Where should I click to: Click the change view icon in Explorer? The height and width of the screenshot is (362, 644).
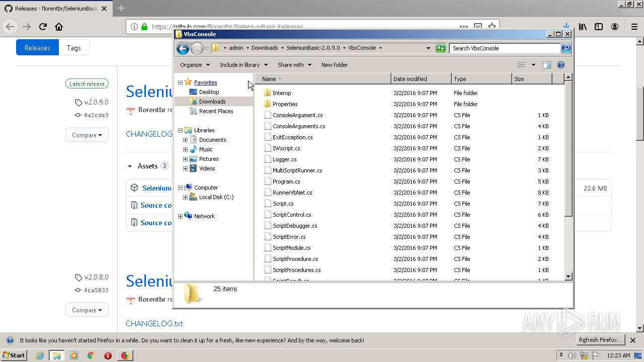coord(521,65)
